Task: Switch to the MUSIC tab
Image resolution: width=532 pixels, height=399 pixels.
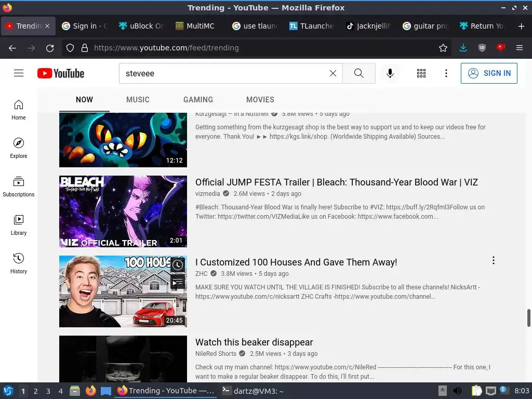Action: (x=138, y=100)
